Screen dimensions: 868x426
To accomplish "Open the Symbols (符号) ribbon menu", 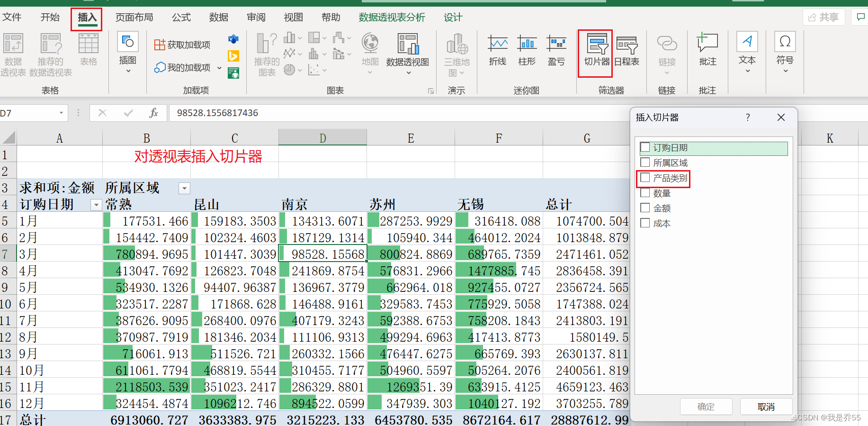I will coord(785,52).
